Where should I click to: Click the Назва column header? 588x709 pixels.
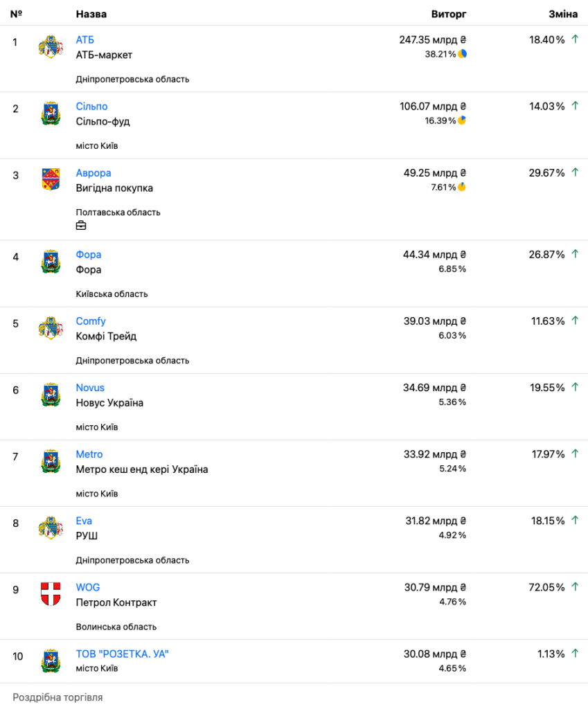pos(91,14)
